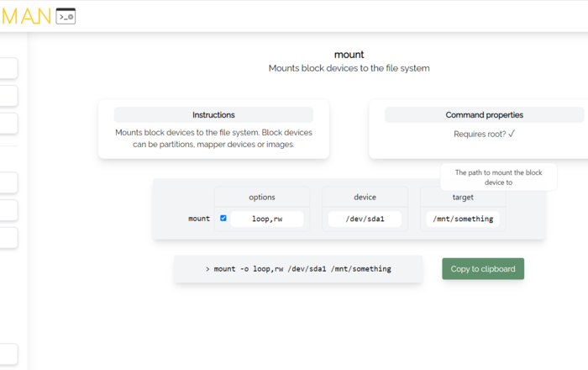This screenshot has width=588, height=370.
Task: Select the first sidebar item at top
Action: point(8,69)
